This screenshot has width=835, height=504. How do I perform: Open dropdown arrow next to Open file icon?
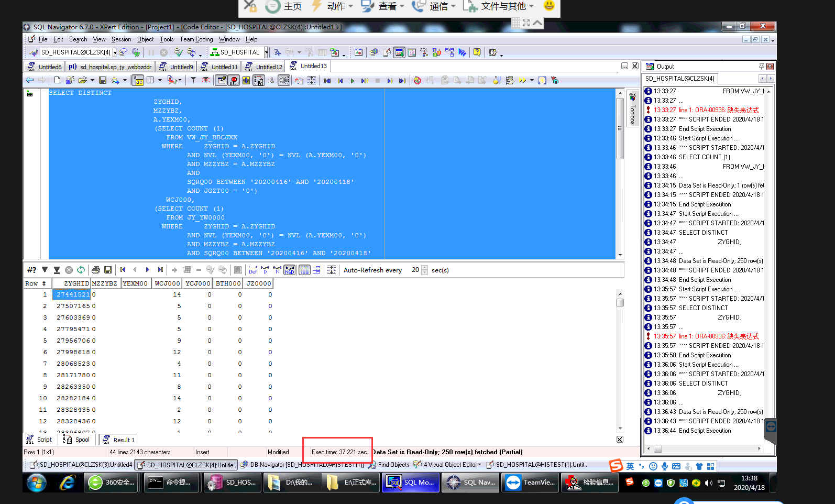[x=92, y=80]
